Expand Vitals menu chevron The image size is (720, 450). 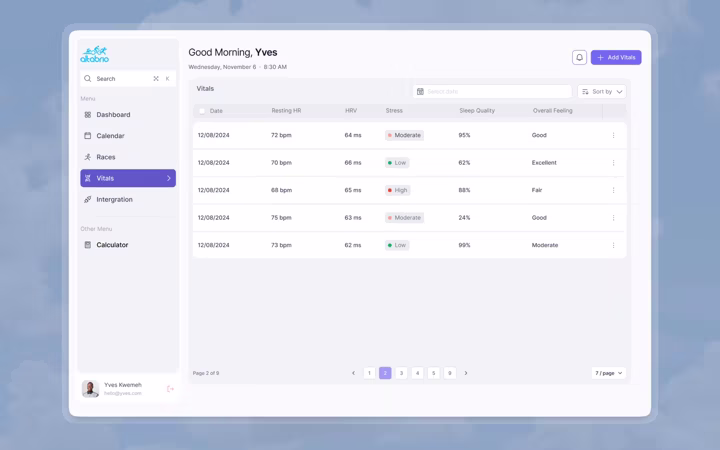point(169,178)
